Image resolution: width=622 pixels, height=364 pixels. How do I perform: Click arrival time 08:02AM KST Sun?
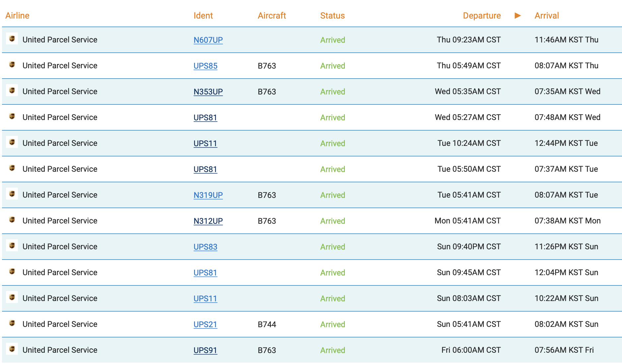tap(567, 324)
